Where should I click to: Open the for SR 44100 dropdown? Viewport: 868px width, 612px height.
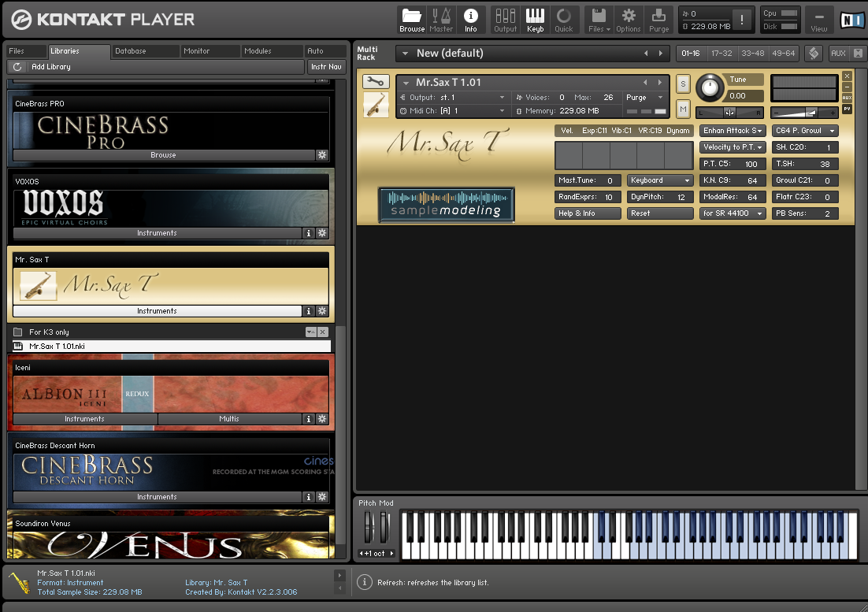click(733, 213)
